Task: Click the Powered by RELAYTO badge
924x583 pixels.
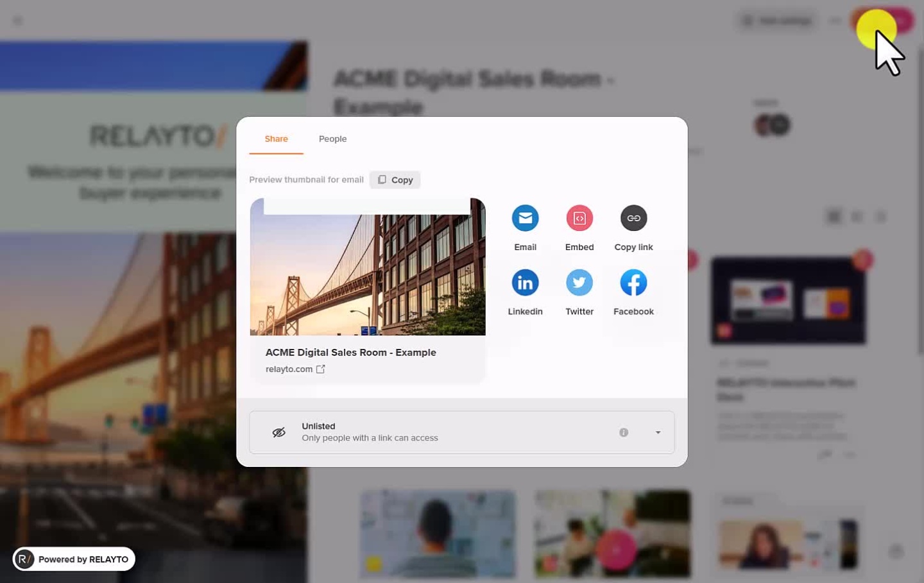Action: click(x=74, y=559)
